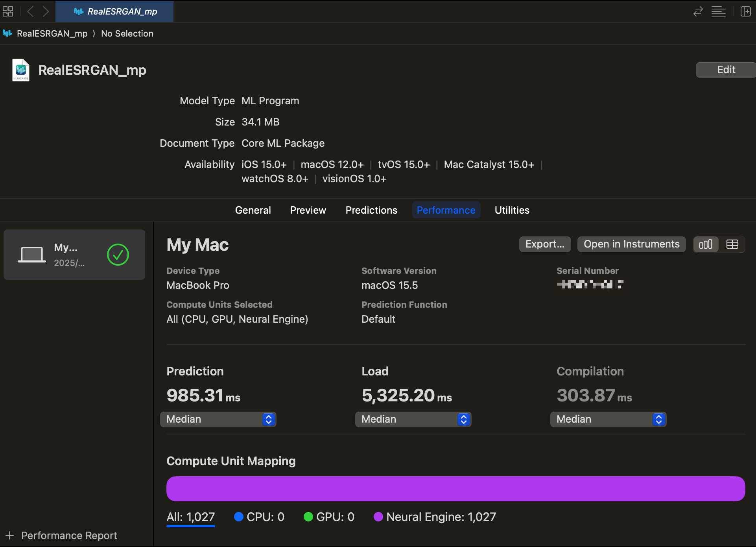Click the RealESRGAN_mp breadcrumb model icon
The image size is (756, 547).
(x=7, y=33)
